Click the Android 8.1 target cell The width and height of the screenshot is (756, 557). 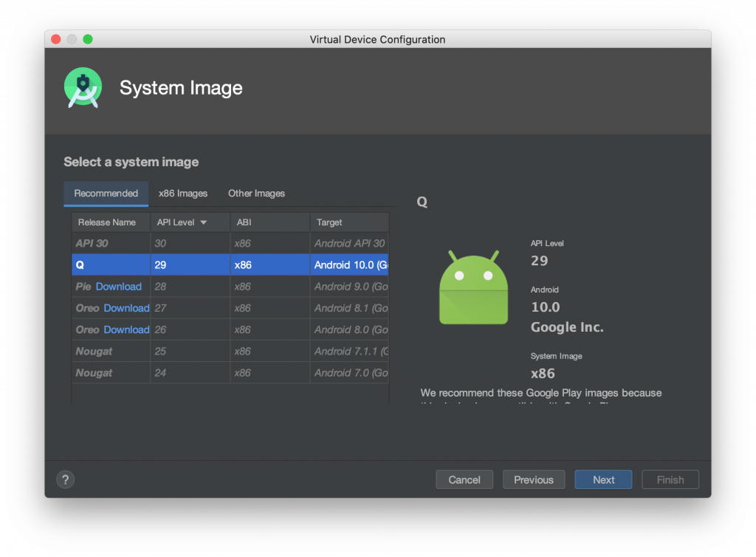click(x=349, y=308)
